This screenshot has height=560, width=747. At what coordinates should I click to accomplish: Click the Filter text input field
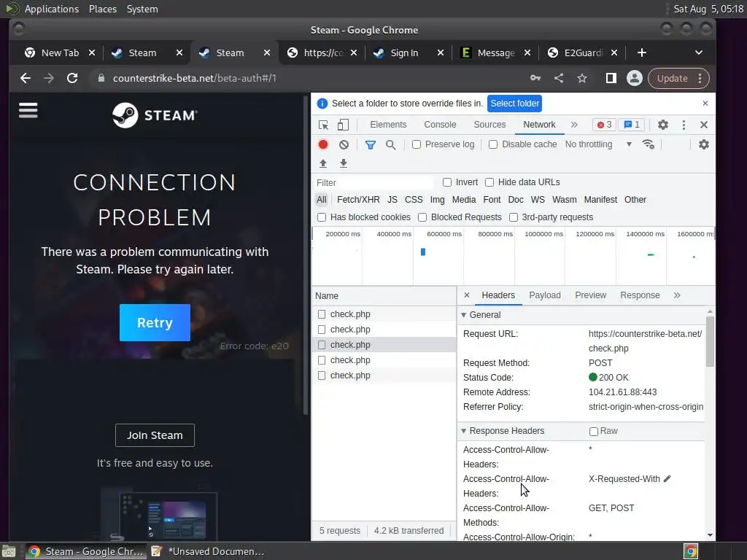point(374,182)
